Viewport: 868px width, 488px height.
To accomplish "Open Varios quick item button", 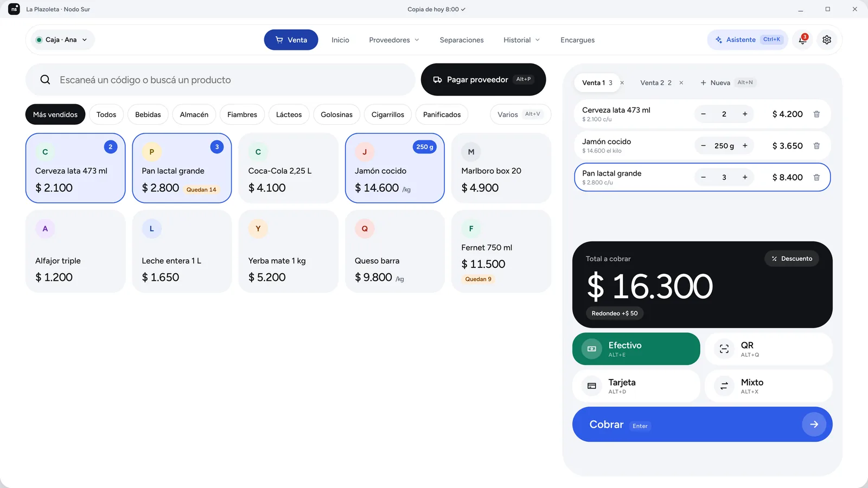I will (520, 114).
